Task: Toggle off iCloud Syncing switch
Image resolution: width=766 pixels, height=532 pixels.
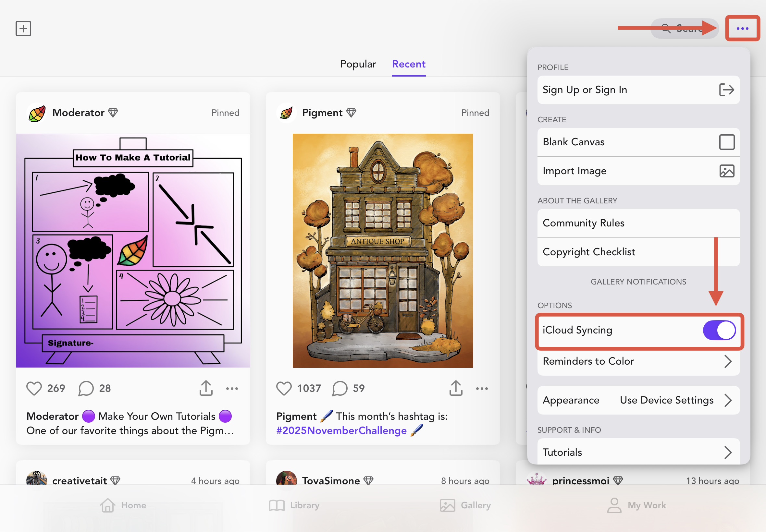Action: coord(719,330)
